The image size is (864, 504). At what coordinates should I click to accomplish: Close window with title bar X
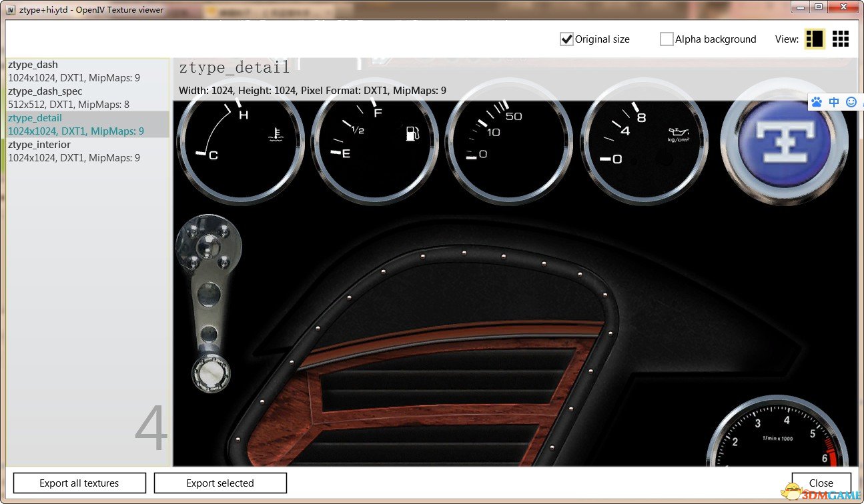[x=843, y=7]
